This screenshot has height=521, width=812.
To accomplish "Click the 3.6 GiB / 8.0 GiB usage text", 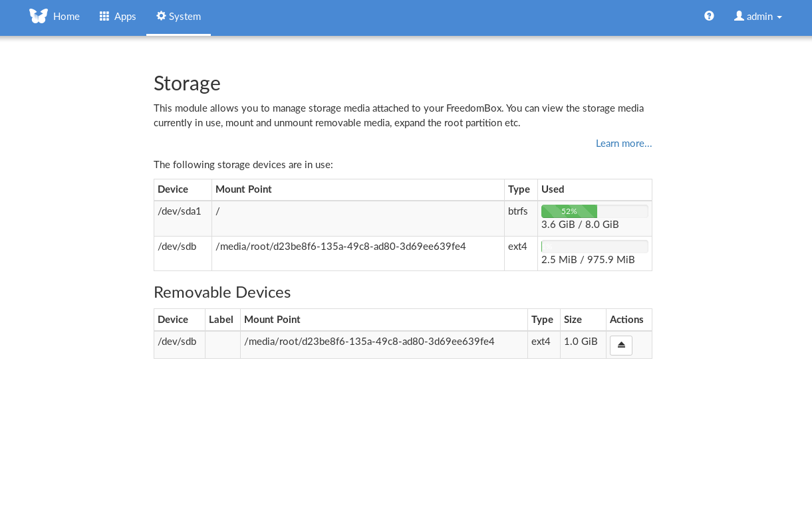I will click(x=580, y=225).
